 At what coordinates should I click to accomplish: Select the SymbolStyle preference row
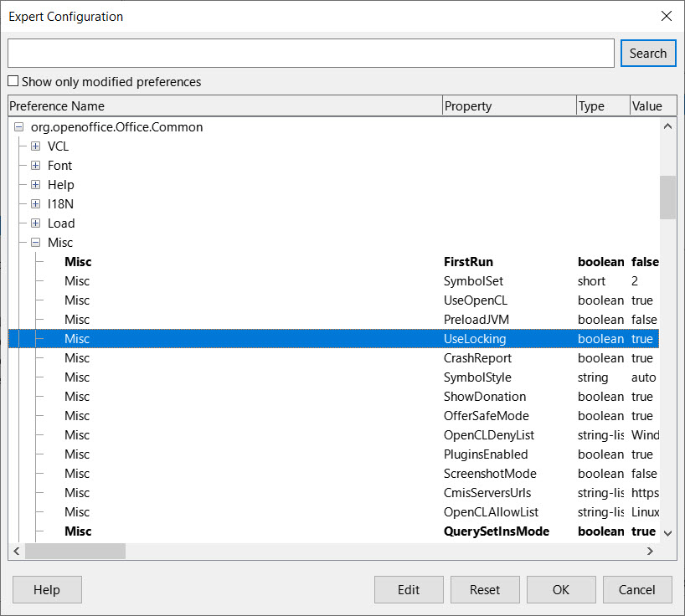point(334,377)
